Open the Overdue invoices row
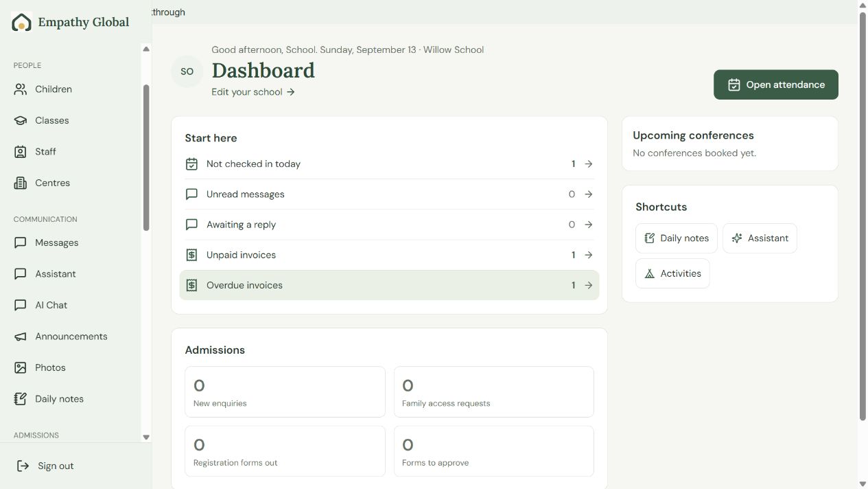 click(x=389, y=285)
